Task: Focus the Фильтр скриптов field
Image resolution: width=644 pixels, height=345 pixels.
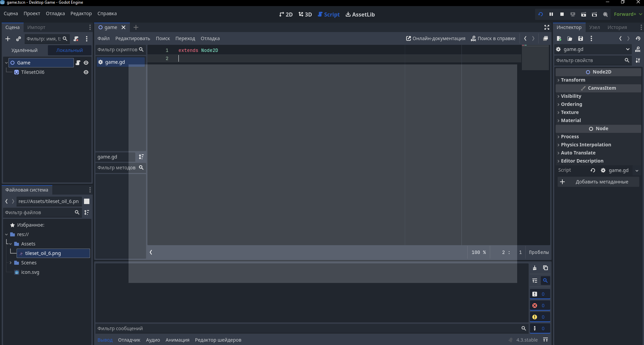Action: (x=120, y=50)
